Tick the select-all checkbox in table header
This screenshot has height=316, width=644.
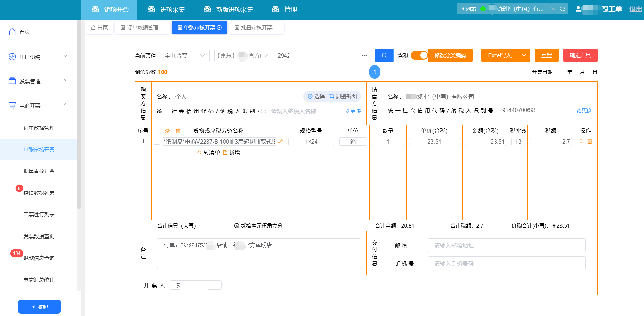click(157, 131)
